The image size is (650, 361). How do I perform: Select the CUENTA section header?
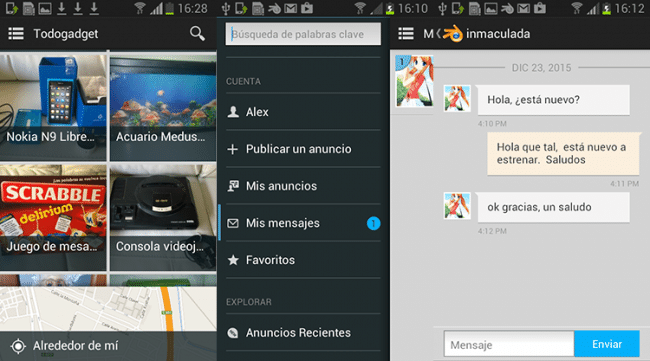(x=243, y=81)
